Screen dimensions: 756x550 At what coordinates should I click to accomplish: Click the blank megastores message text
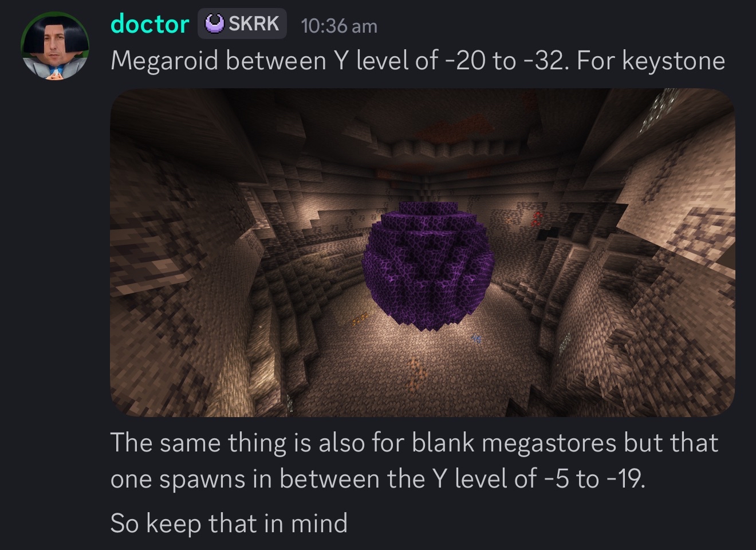click(414, 461)
